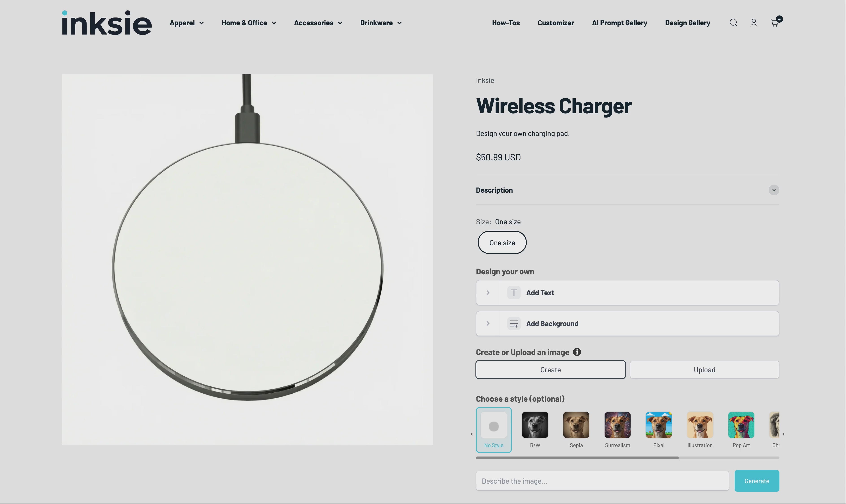This screenshot has width=846, height=504.
Task: Open the account profile icon
Action: pyautogui.click(x=754, y=23)
